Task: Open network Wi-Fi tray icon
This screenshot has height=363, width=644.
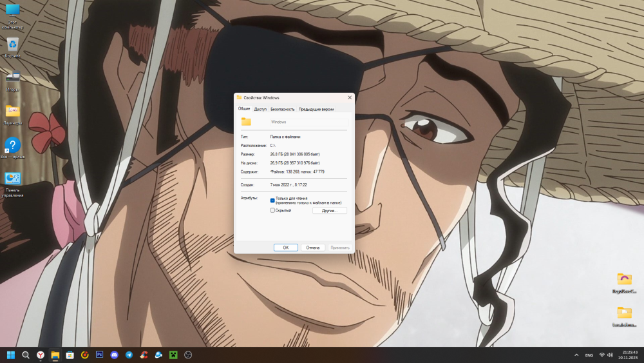Action: pos(601,355)
